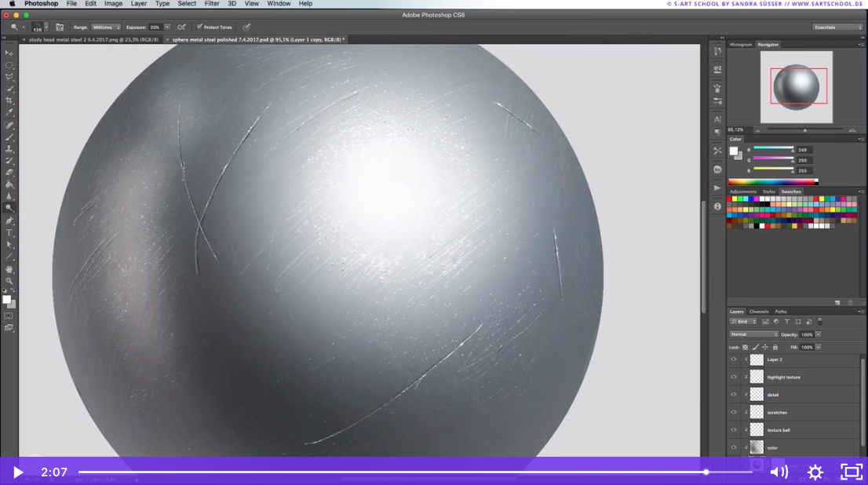
Task: Open the Fill slider dropdown arrow
Action: pos(819,347)
